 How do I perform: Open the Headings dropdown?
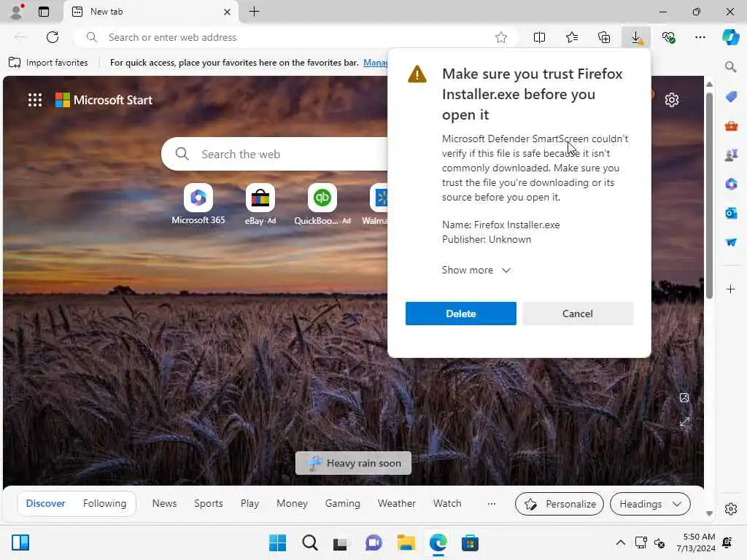click(x=650, y=504)
